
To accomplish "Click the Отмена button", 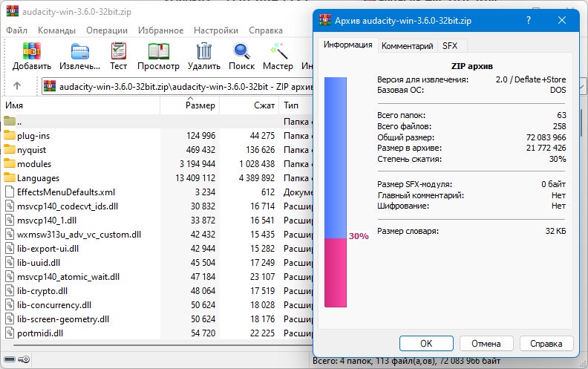I will (x=486, y=344).
